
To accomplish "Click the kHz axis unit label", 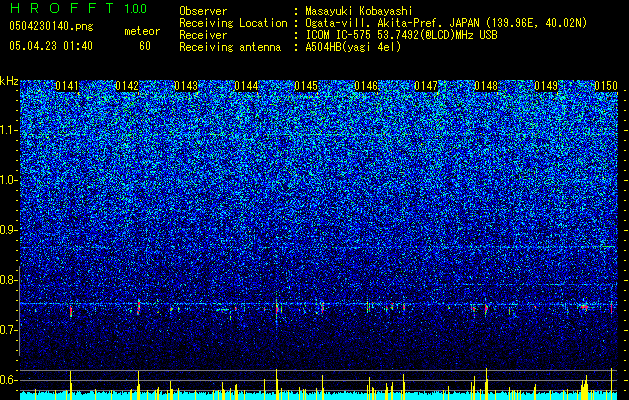I will click(x=9, y=81).
